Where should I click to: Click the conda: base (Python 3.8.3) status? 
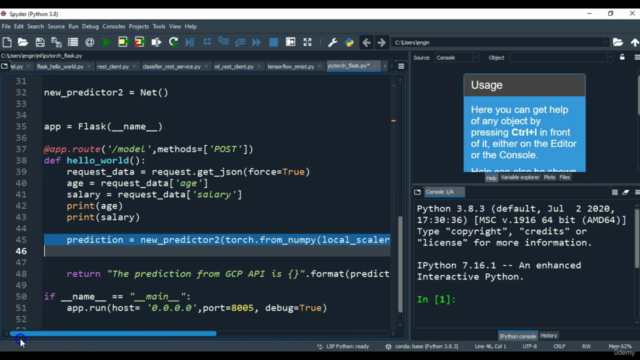coord(422,347)
